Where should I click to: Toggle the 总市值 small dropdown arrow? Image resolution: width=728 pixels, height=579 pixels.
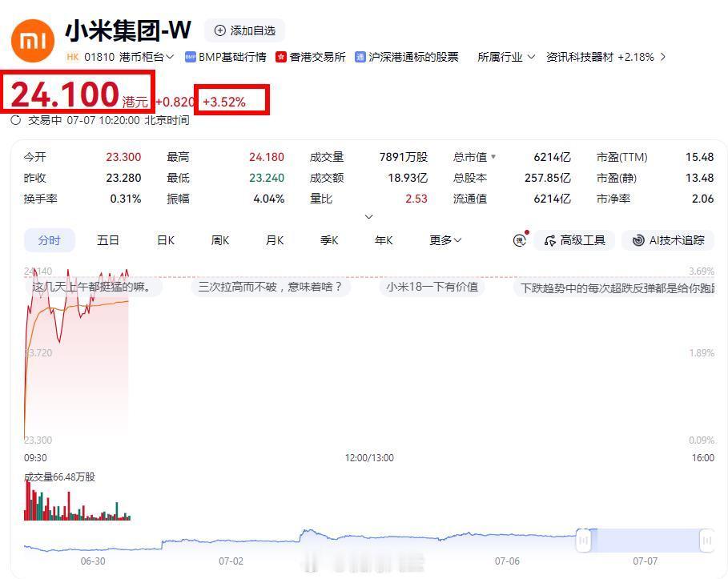click(493, 157)
